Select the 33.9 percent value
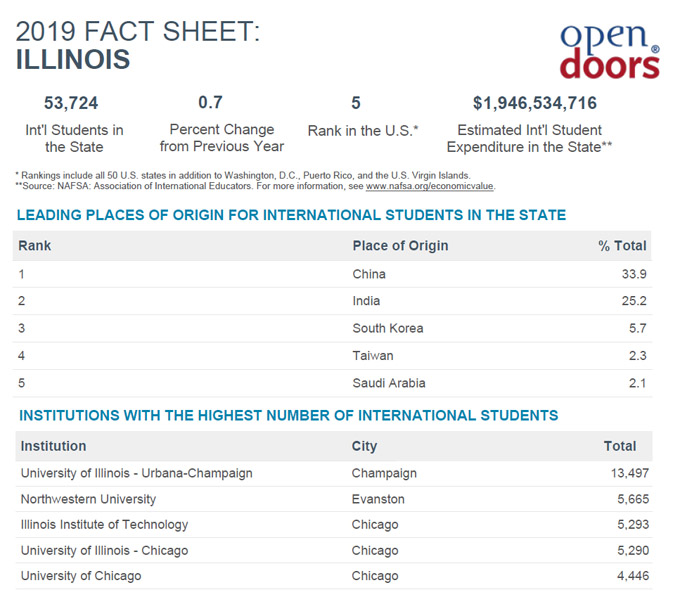This screenshot has width=680, height=597. (634, 274)
